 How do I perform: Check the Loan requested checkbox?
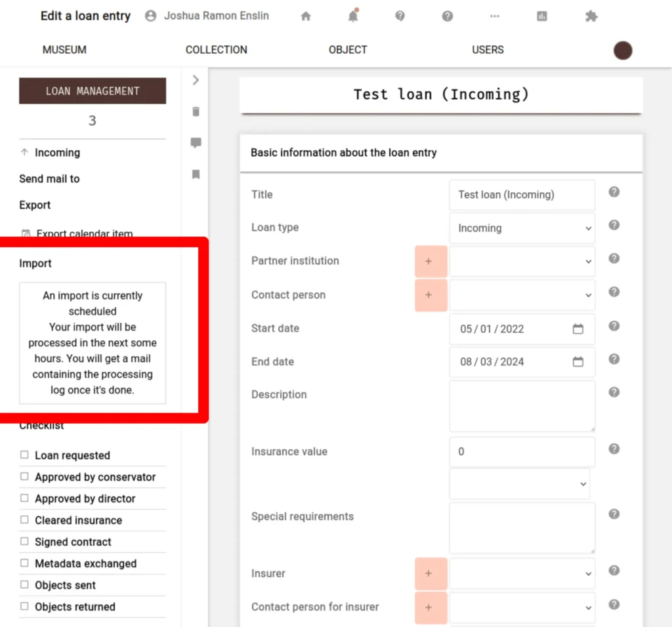24,455
